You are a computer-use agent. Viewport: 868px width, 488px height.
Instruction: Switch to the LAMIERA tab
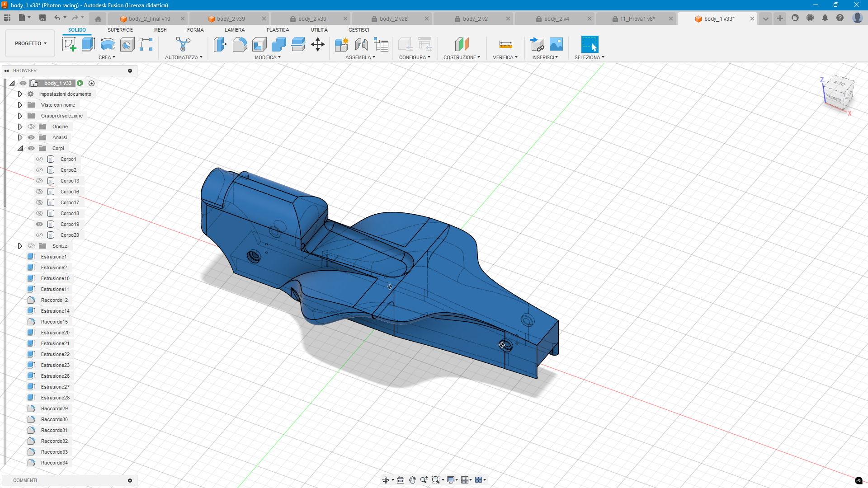(235, 30)
